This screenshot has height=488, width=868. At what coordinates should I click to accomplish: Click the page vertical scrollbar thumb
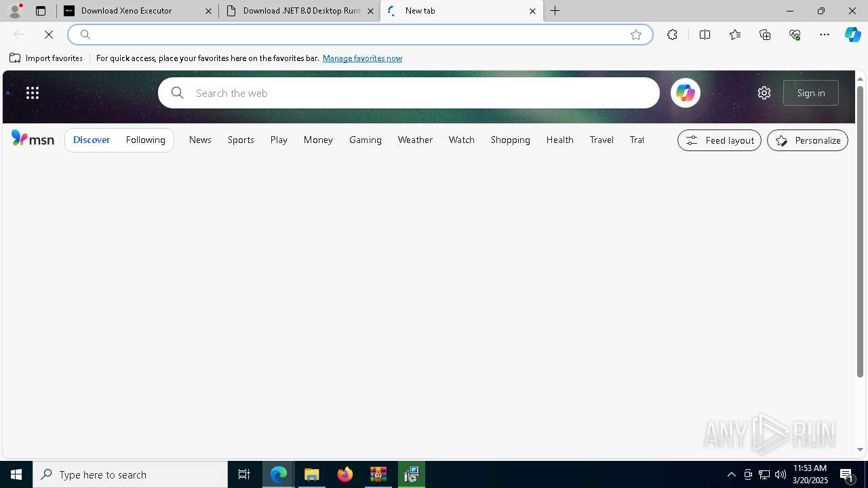[860, 232]
